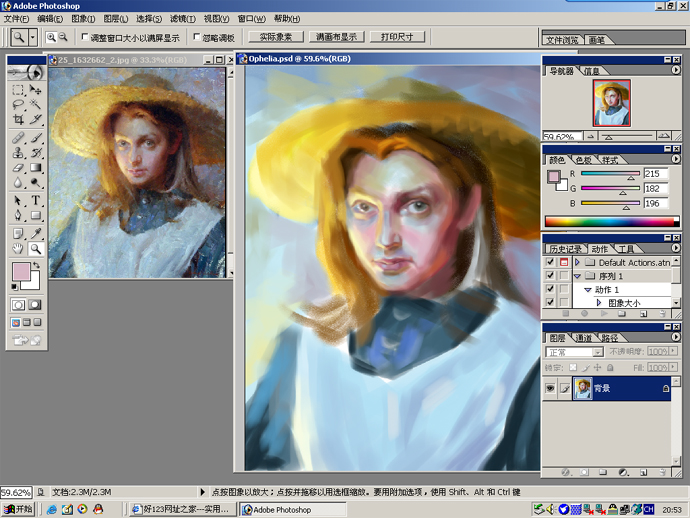Select the Eraser tool
This screenshot has width=690, height=518.
point(18,167)
